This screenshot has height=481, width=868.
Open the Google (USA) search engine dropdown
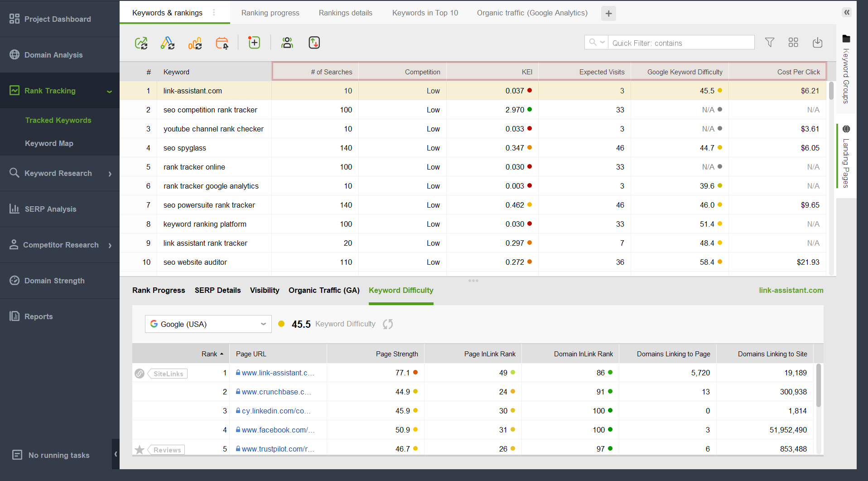point(208,324)
